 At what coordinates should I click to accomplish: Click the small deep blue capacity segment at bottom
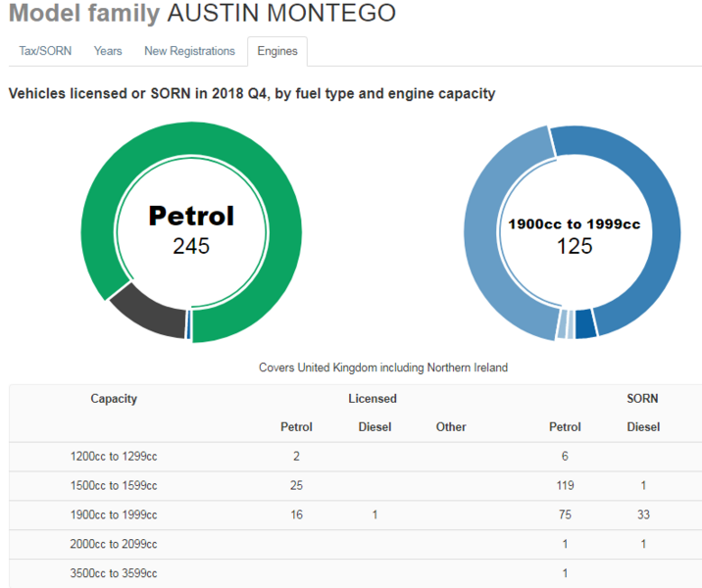(585, 323)
